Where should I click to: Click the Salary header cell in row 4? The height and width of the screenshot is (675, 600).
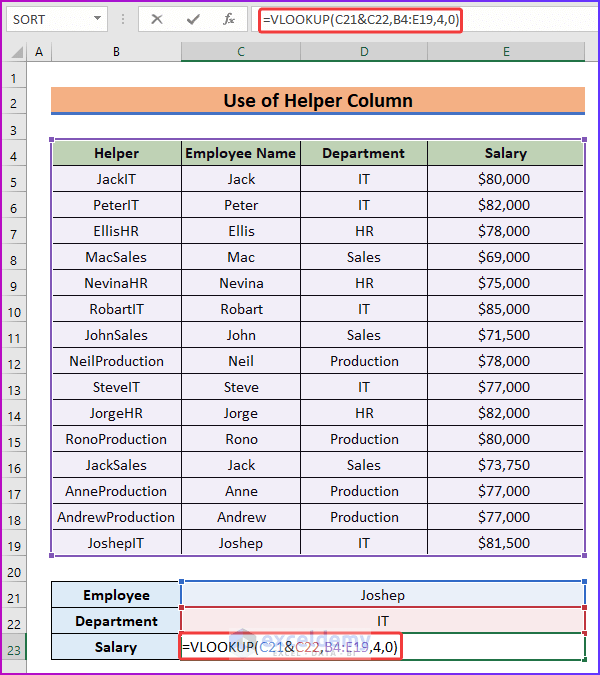pos(506,153)
